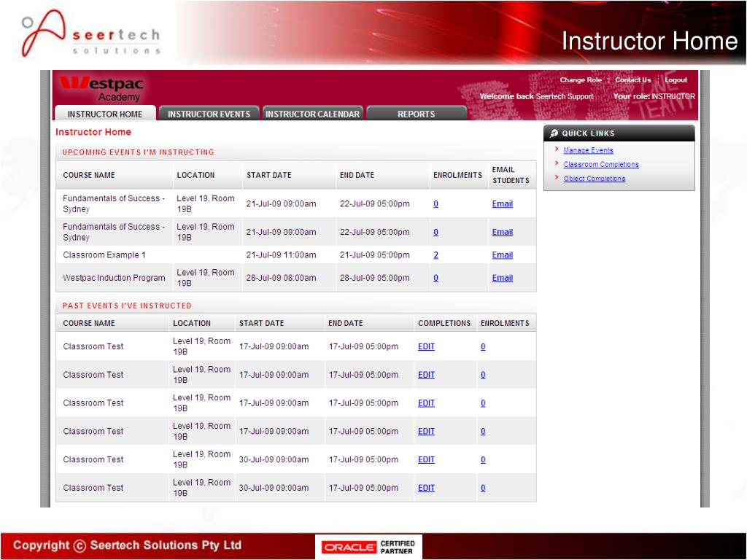The width and height of the screenshot is (747, 560).
Task: Select the Classroom Example 1 course name
Action: (104, 254)
